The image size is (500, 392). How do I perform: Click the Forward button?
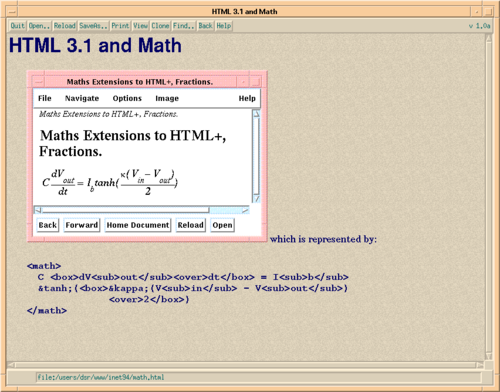pos(82,225)
